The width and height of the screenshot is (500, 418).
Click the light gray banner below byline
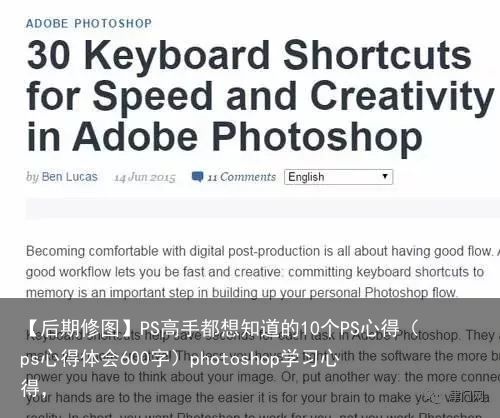(x=263, y=208)
